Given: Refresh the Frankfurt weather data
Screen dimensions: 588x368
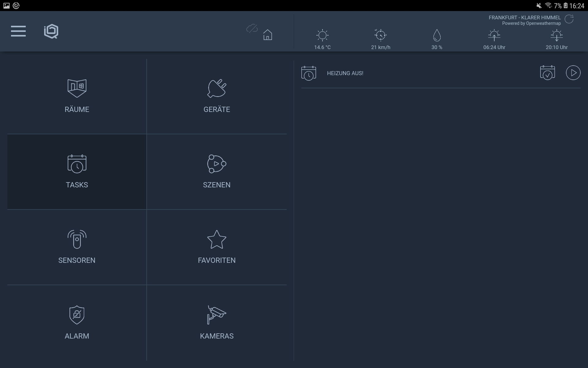Looking at the screenshot, I should tap(569, 19).
